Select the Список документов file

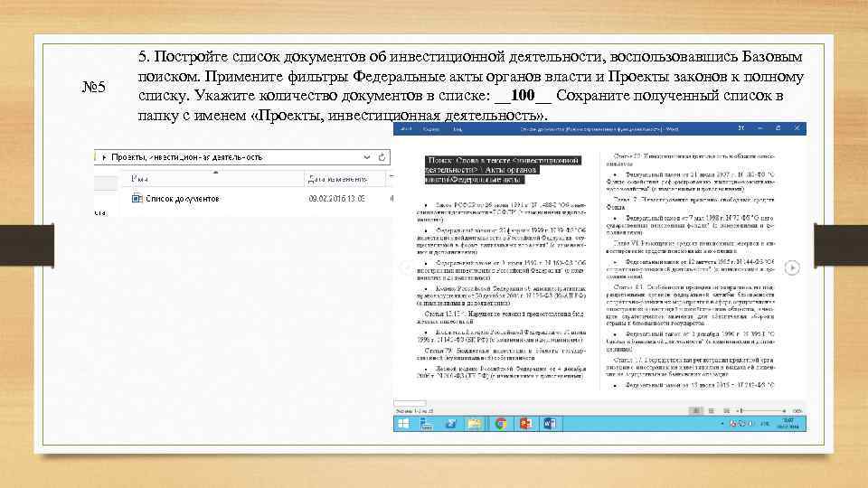[182, 199]
